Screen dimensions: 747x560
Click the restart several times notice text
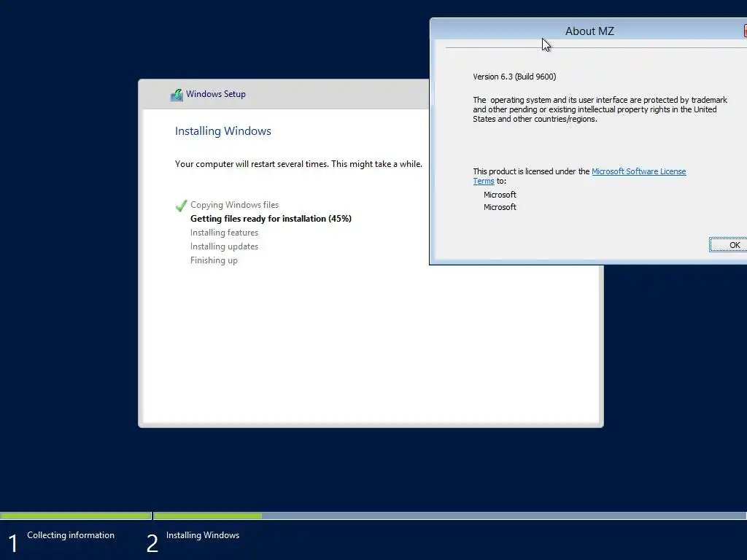[x=298, y=164]
